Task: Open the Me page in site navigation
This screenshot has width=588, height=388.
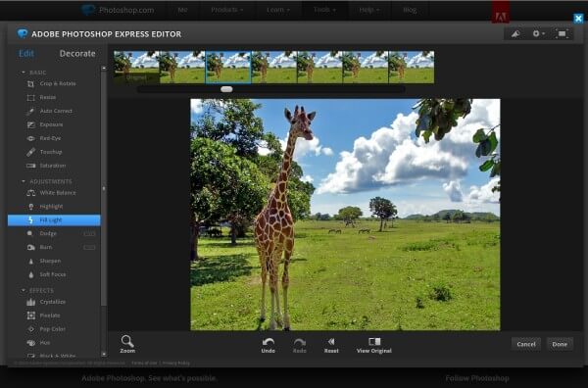Action: [x=182, y=10]
